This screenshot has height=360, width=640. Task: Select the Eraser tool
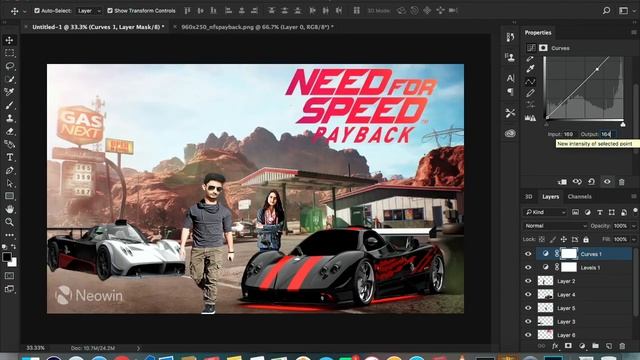click(x=9, y=131)
